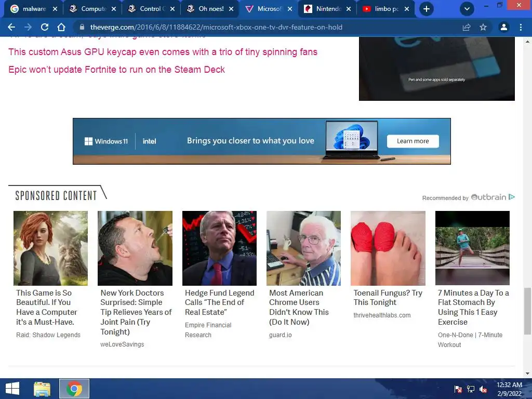Open the network tray icon
This screenshot has height=399, width=532.
(471, 389)
